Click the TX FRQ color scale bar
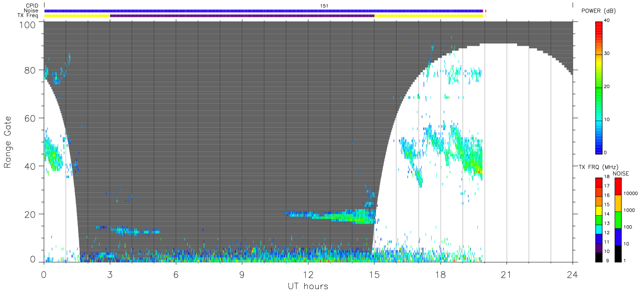The width and height of the screenshot is (644, 297). (599, 219)
